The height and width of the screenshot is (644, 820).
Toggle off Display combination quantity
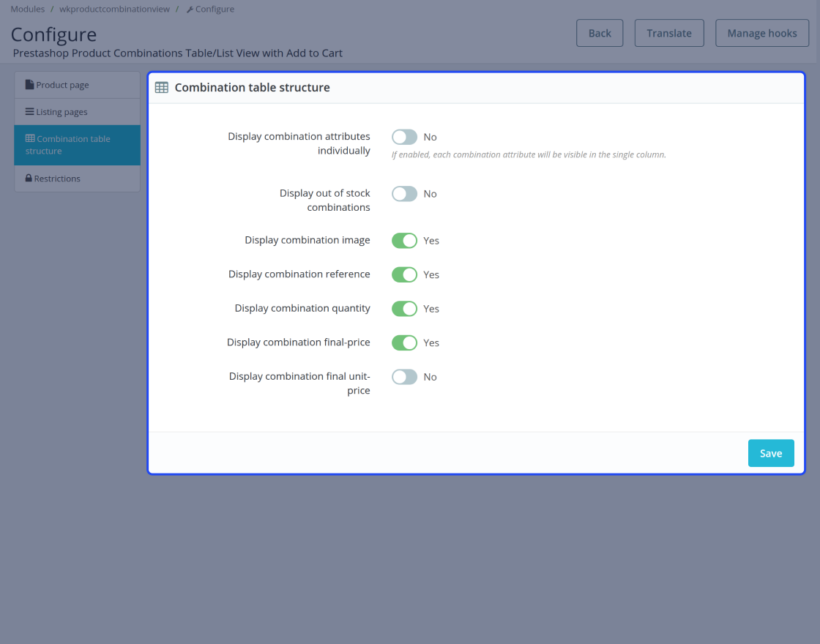point(404,309)
